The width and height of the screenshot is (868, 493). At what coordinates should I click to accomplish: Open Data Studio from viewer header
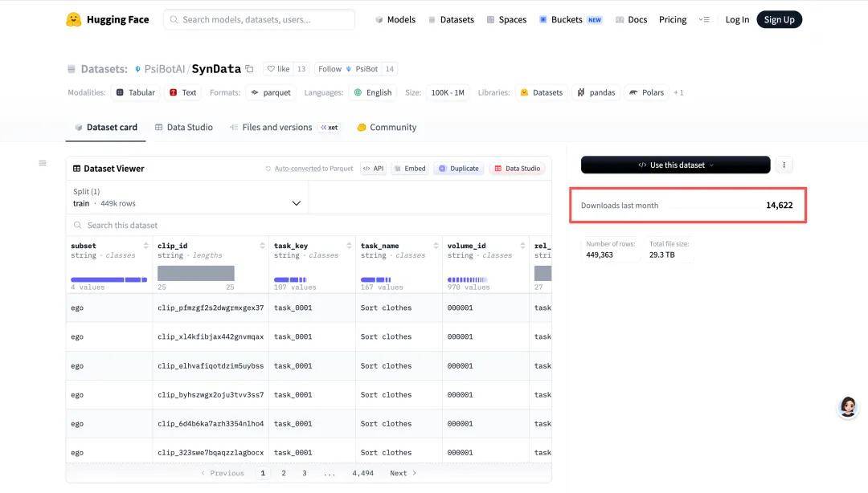[x=517, y=168]
